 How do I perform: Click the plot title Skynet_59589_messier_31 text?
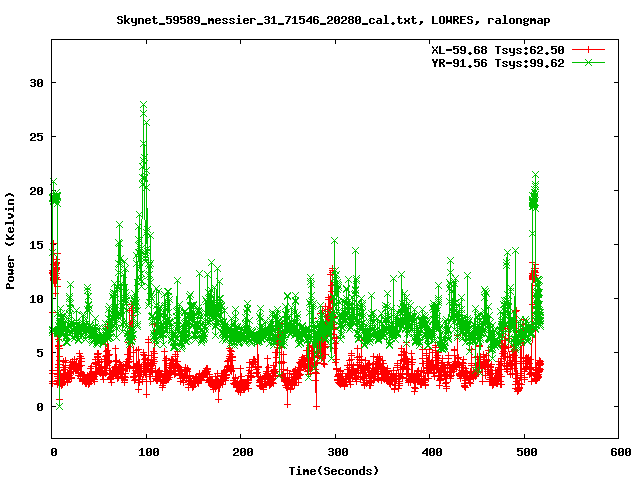coord(333,20)
